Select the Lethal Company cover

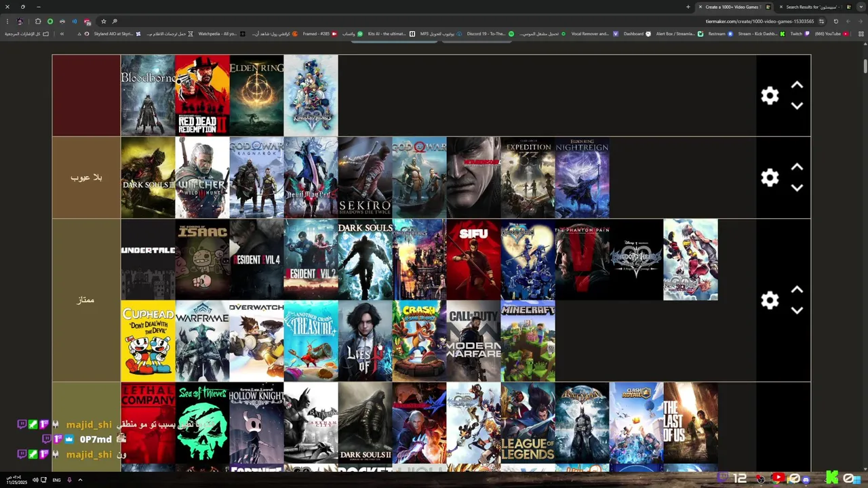click(148, 423)
